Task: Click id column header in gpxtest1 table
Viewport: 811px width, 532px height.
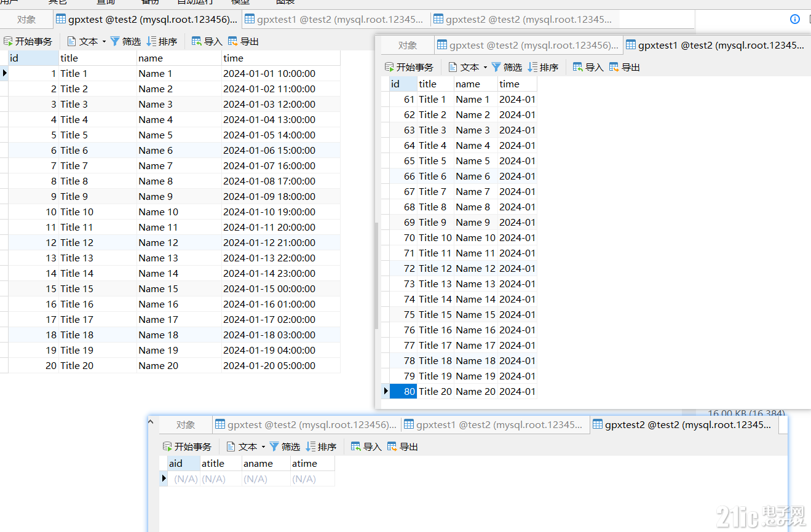Action: coord(403,84)
